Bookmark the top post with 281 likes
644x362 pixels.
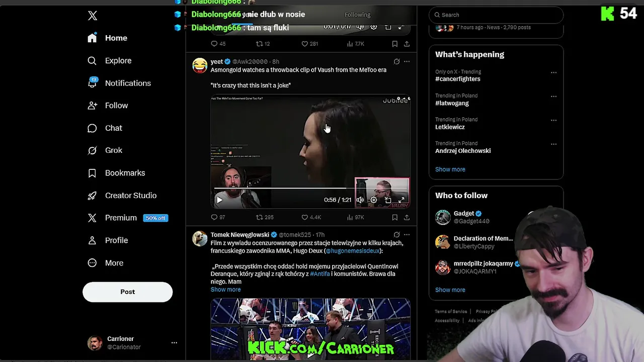click(x=395, y=44)
